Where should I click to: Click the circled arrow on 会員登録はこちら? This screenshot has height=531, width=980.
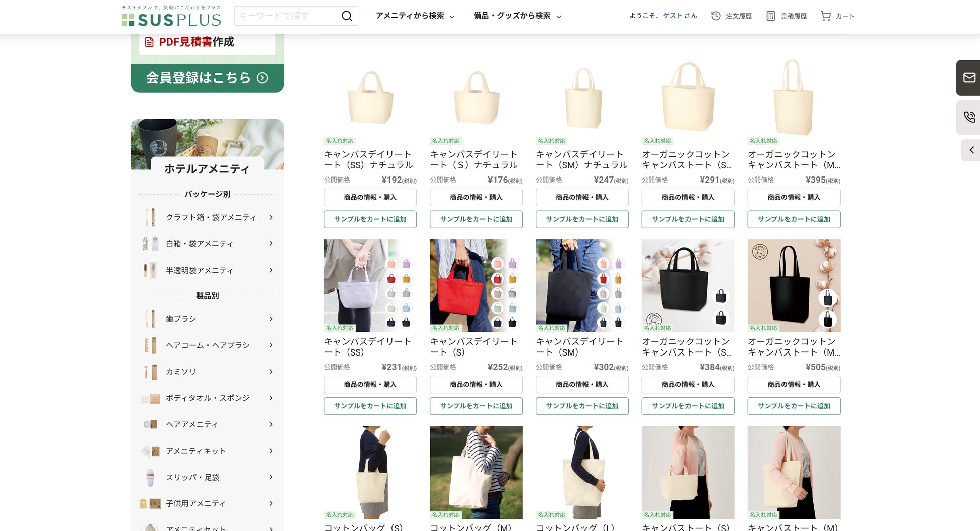click(262, 78)
